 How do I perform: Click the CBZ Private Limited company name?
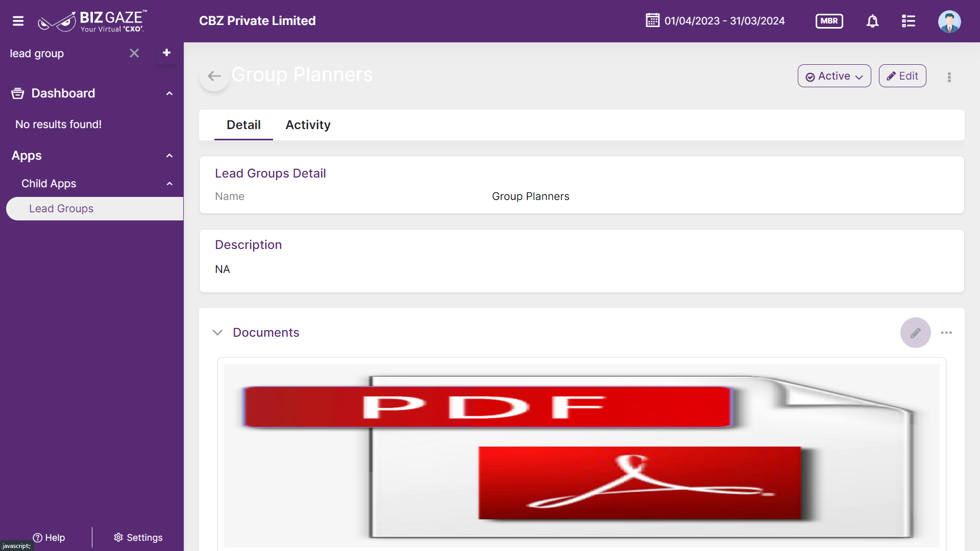[257, 21]
